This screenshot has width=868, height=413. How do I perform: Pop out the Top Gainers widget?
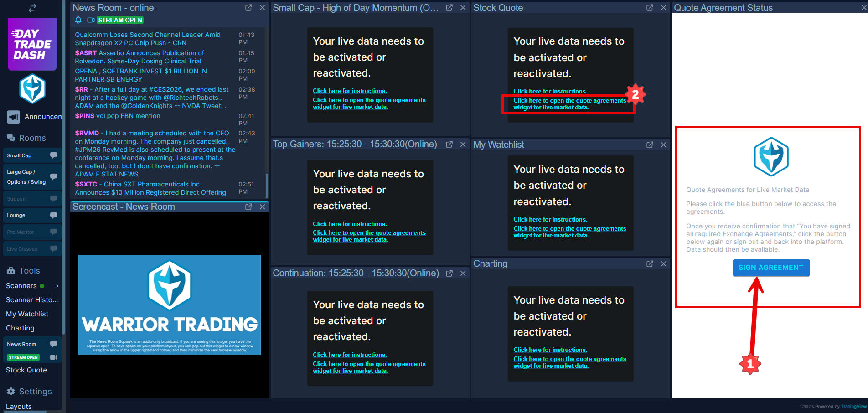(449, 144)
